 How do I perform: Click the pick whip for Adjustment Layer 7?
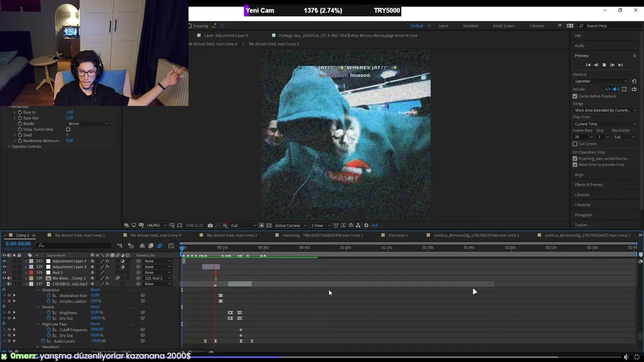tap(138, 261)
